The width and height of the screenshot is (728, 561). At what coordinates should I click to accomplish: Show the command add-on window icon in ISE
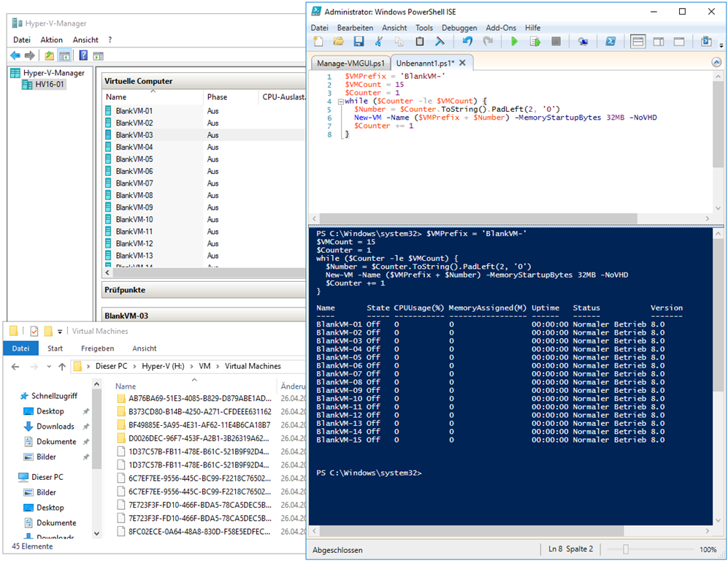(x=706, y=42)
